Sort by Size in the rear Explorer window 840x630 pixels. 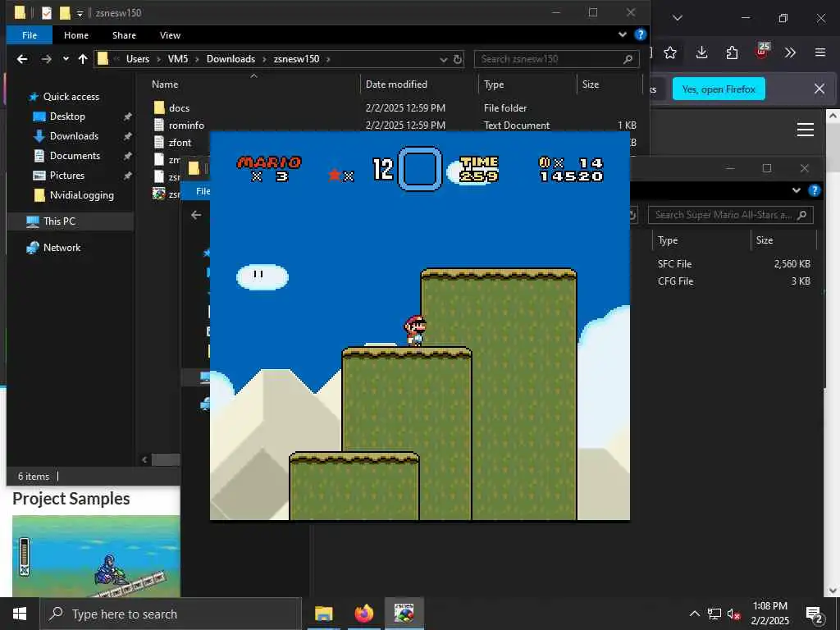pyautogui.click(x=764, y=240)
